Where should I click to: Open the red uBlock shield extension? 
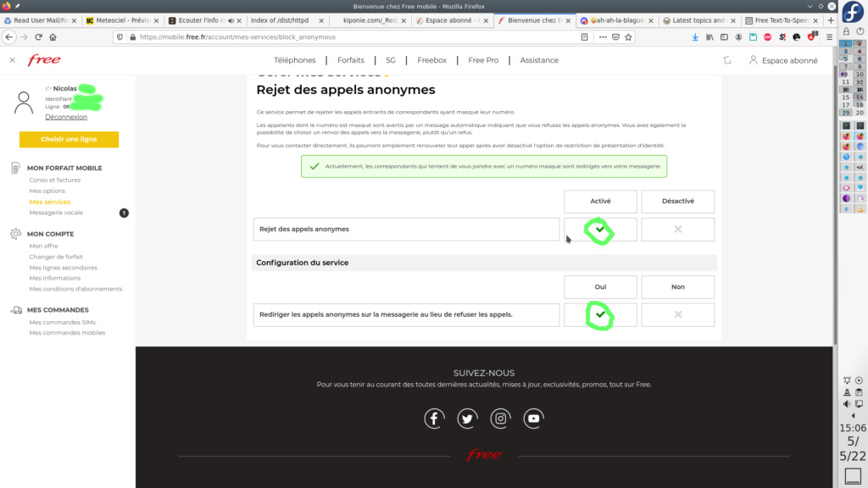[811, 37]
